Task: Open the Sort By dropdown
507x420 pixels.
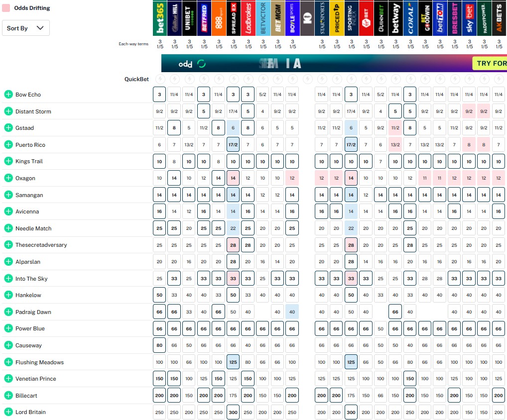Action: point(26,28)
